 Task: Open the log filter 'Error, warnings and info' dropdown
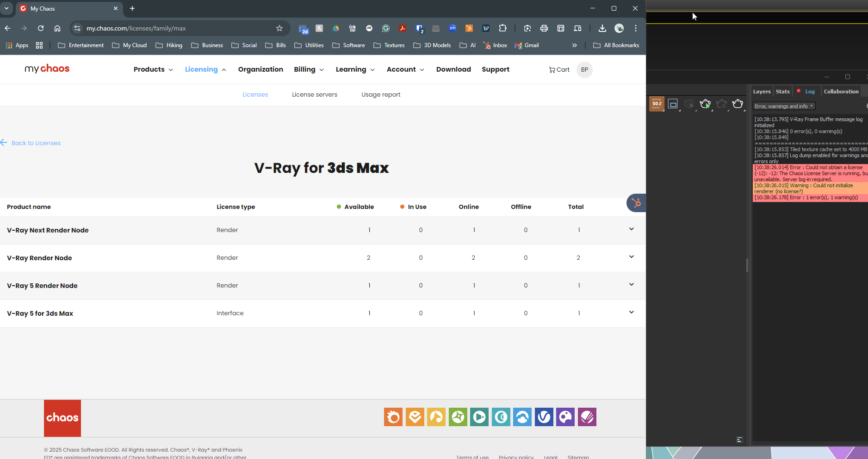click(784, 106)
